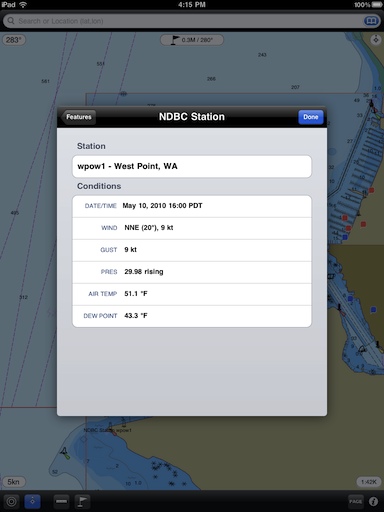The height and width of the screenshot is (512, 384).
Task: Go back to Features list
Action: pos(78,117)
